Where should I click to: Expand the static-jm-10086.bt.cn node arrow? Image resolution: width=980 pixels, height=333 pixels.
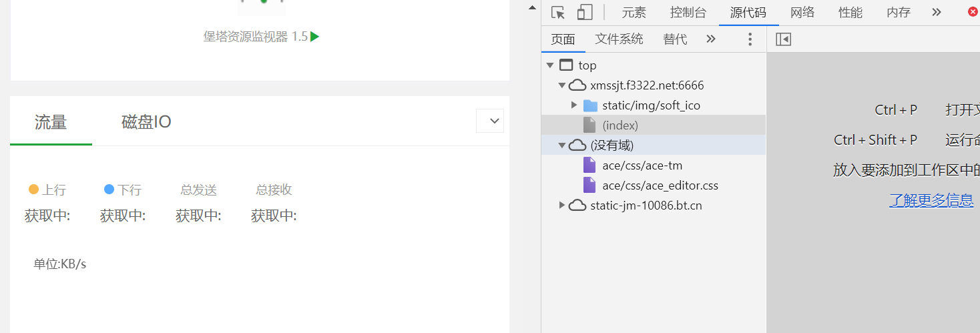pyautogui.click(x=562, y=205)
